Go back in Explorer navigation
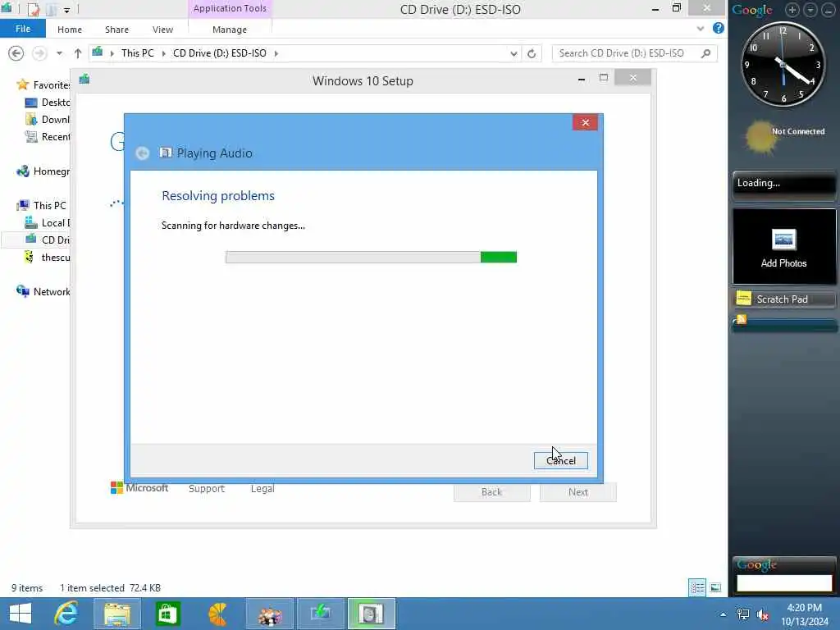 point(16,53)
